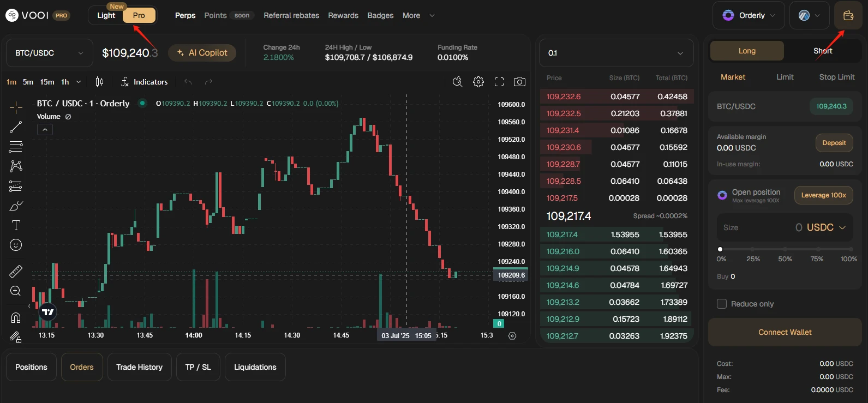Take a chart snapshot with camera icon

519,82
